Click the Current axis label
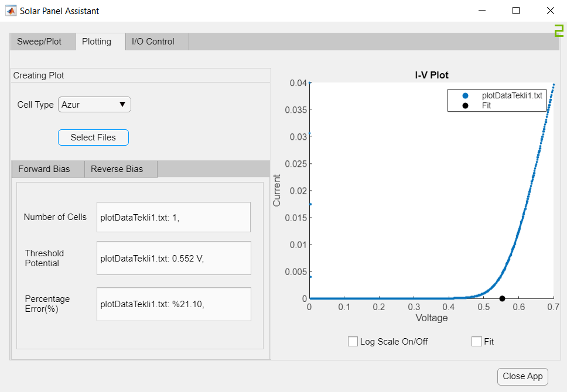The width and height of the screenshot is (567, 392). click(276, 190)
